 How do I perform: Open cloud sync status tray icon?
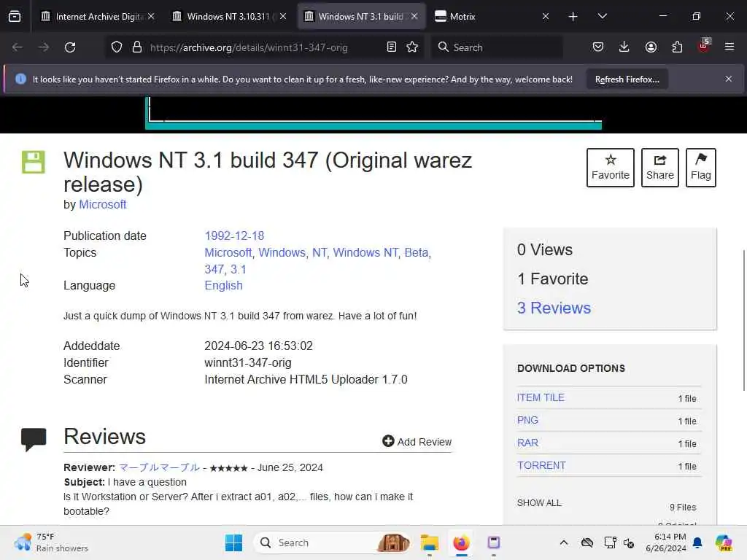(587, 542)
